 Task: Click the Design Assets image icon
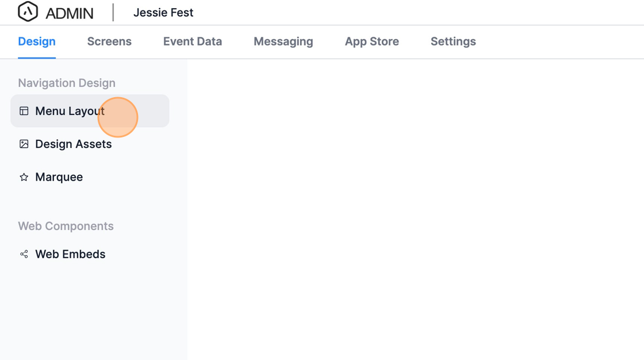(24, 144)
